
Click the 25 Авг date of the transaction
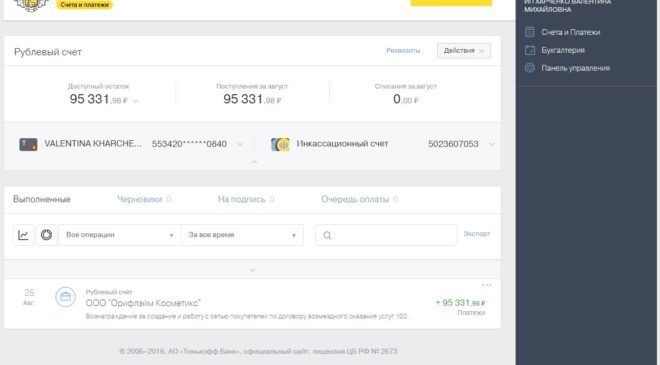pos(29,296)
